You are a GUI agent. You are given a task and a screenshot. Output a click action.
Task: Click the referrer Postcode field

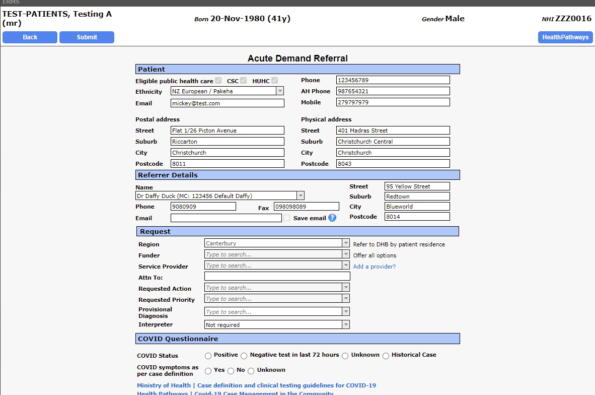tap(417, 217)
